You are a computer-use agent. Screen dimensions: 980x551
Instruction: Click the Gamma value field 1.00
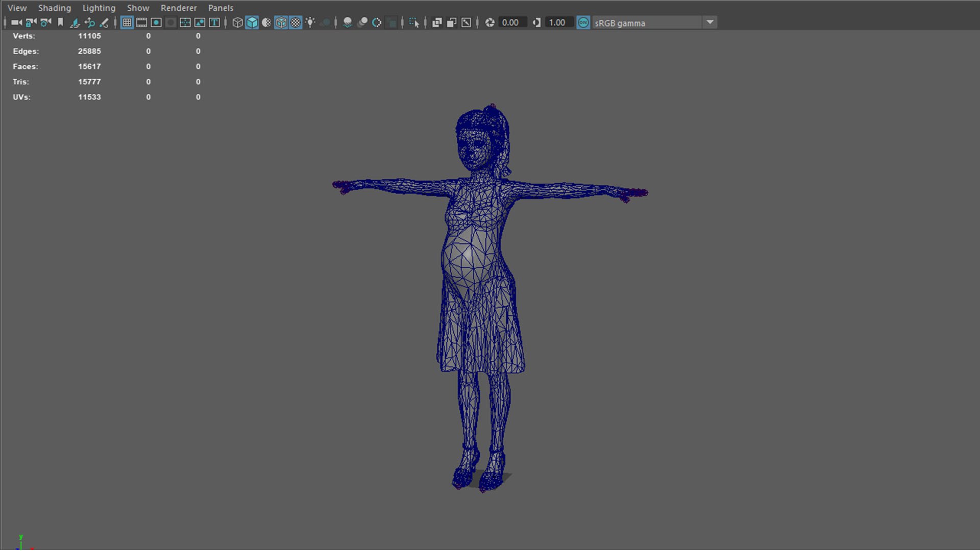click(x=558, y=22)
